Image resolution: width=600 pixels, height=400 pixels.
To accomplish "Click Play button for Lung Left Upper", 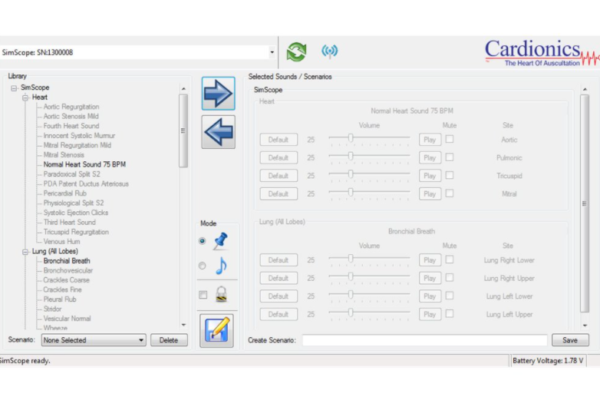I will coord(429,314).
